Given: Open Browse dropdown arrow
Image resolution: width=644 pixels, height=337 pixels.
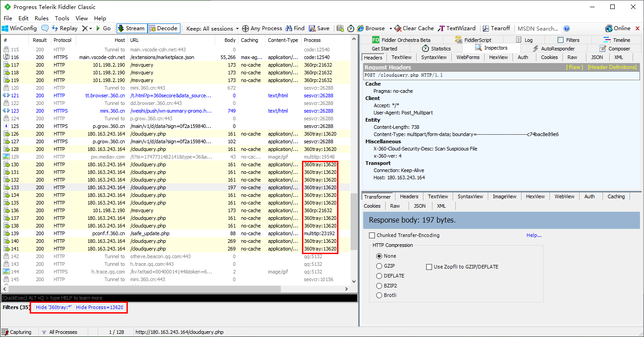Looking at the screenshot, I should (391, 28).
